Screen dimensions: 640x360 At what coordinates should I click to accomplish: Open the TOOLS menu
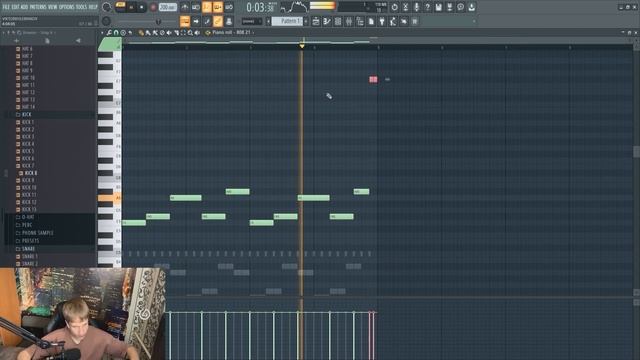tap(81, 7)
